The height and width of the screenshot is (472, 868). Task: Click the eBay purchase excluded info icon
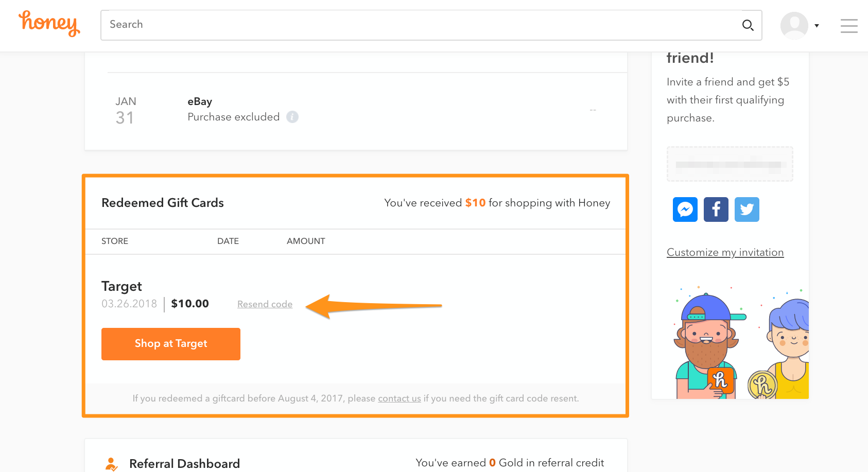click(292, 117)
